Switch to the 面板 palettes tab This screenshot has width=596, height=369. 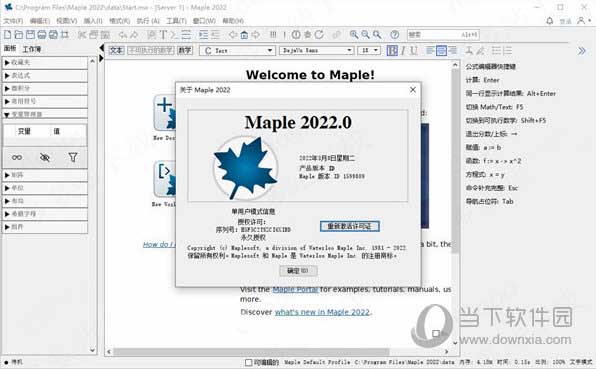pyautogui.click(x=10, y=48)
